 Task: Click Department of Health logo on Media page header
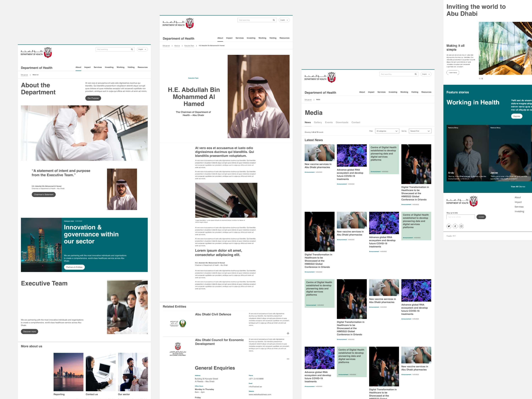[320, 77]
